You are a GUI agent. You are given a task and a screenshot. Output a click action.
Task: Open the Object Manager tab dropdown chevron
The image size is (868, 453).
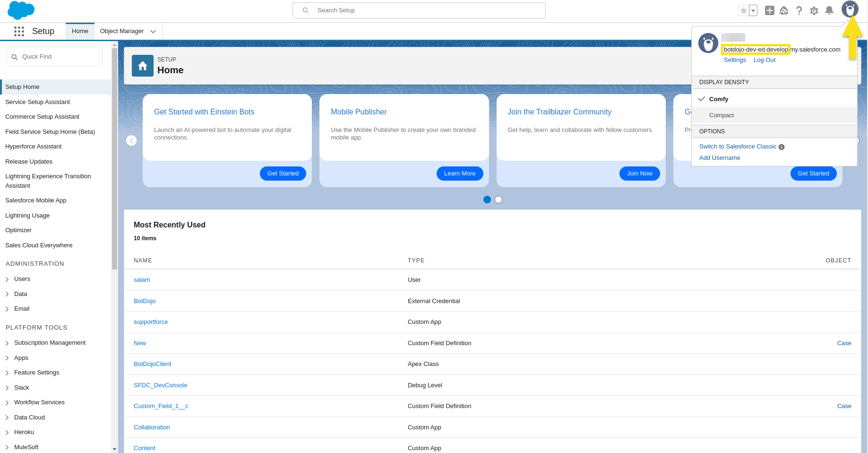[x=153, y=32]
